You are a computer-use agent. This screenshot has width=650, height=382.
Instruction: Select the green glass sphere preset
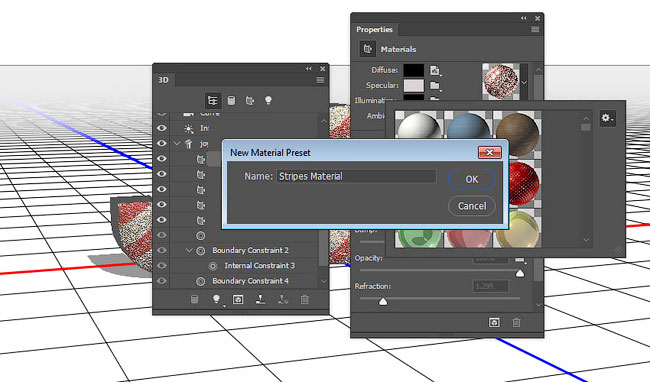point(419,238)
